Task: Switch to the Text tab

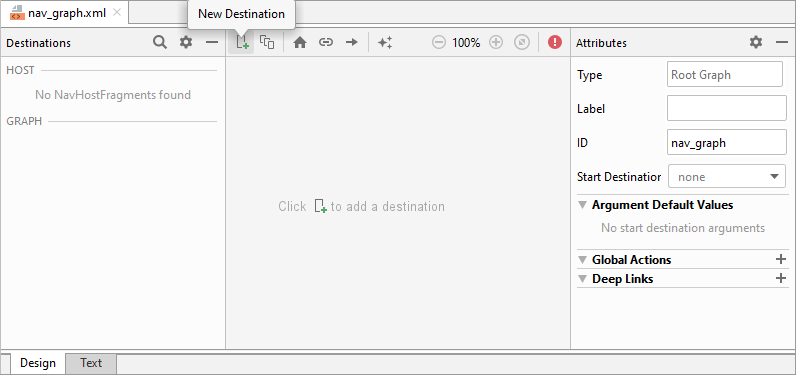Action: 91,363
